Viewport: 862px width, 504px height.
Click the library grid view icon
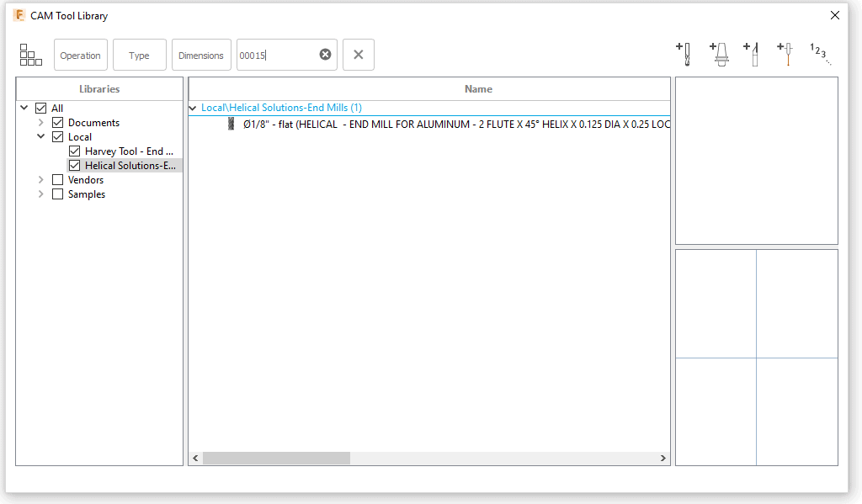(x=31, y=55)
